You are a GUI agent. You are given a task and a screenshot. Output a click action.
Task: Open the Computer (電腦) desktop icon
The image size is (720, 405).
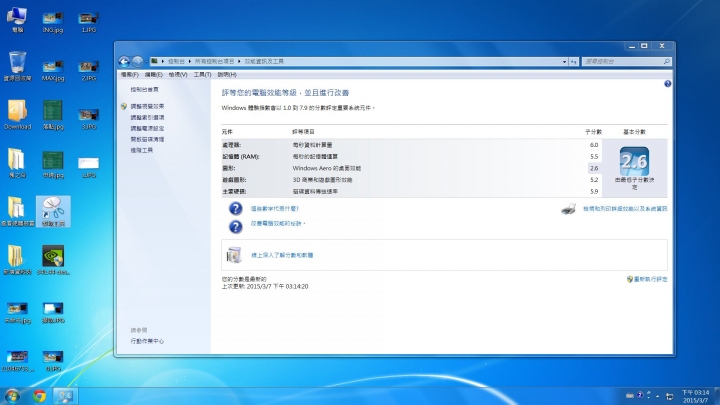coord(17,19)
